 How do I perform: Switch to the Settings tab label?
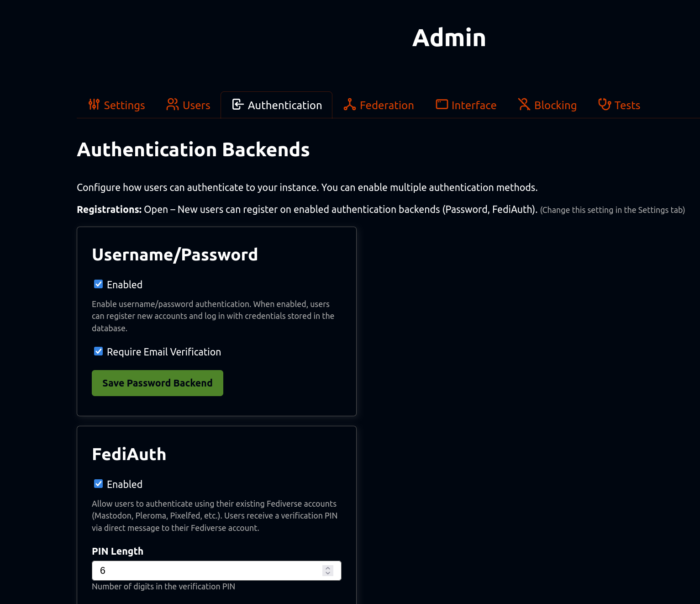[x=124, y=106]
